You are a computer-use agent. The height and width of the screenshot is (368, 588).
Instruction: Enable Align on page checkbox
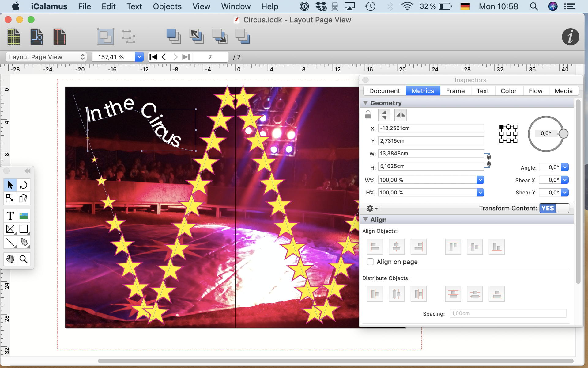click(370, 262)
